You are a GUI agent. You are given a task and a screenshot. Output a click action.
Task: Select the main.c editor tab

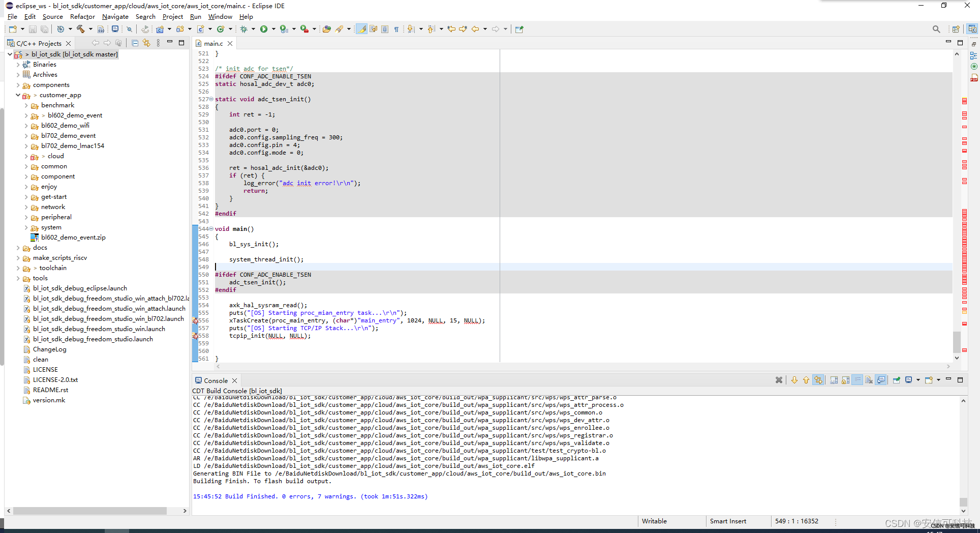point(213,44)
